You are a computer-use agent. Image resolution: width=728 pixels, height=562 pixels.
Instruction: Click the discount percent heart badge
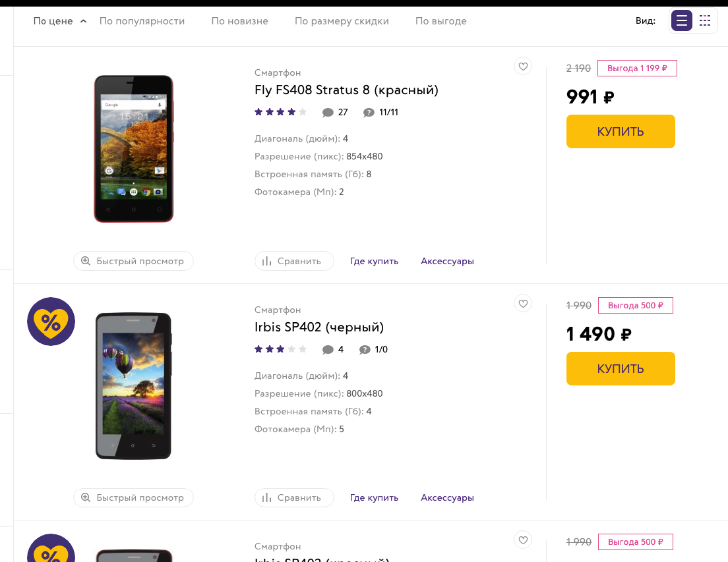[x=51, y=322]
